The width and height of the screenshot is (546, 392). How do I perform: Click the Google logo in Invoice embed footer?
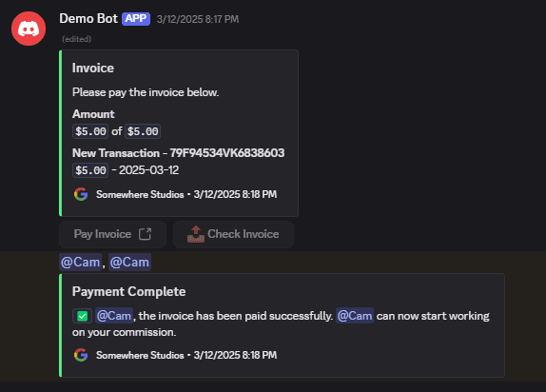81,194
